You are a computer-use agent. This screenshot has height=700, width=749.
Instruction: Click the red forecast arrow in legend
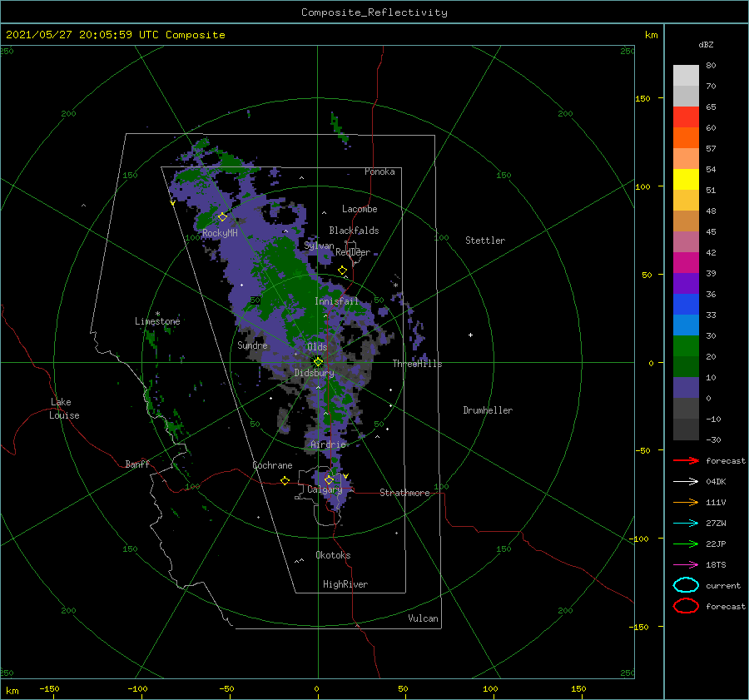click(x=686, y=460)
